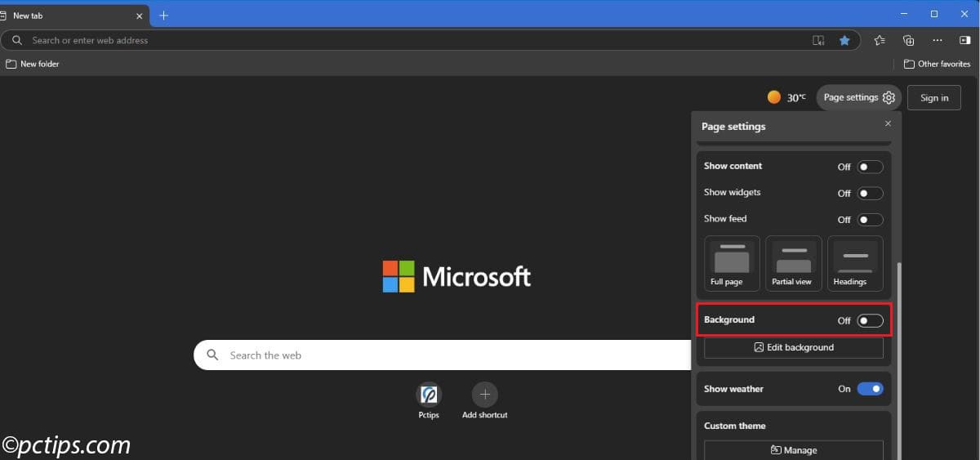Choose the Headings layout option
Image resolution: width=980 pixels, height=460 pixels.
(855, 263)
